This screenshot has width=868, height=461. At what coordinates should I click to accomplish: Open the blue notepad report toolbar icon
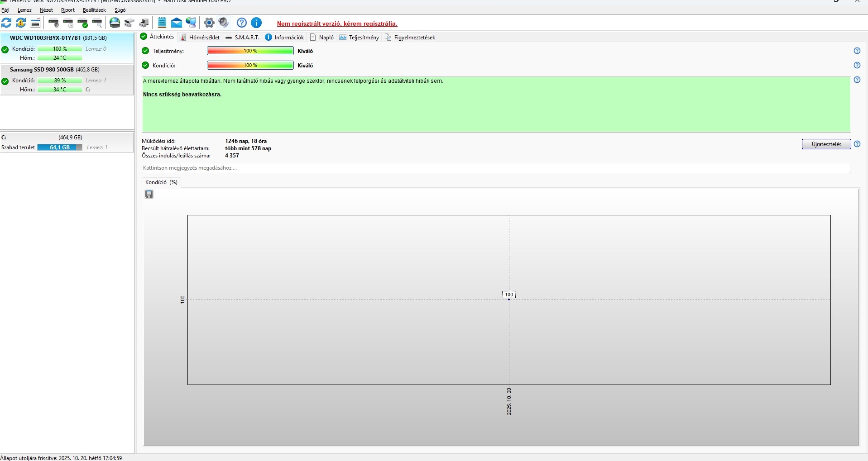[162, 23]
